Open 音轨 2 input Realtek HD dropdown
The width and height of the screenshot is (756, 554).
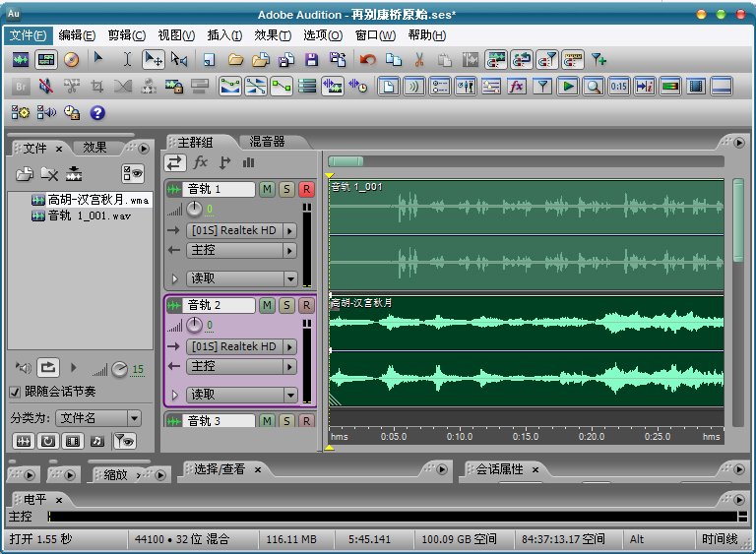(241, 346)
